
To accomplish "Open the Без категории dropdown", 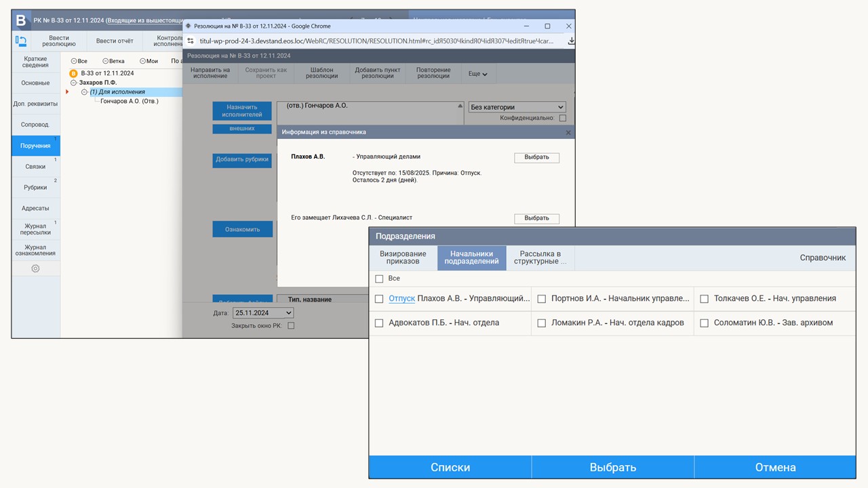I will point(517,107).
